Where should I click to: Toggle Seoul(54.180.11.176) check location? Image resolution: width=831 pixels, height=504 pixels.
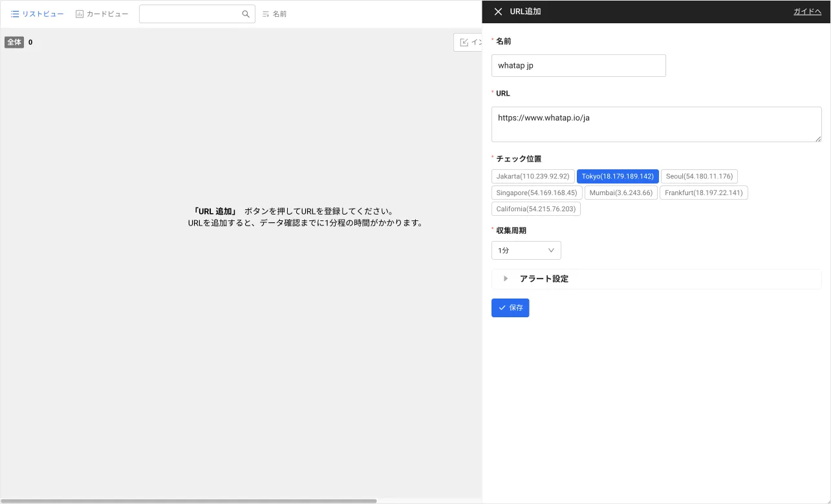click(699, 176)
